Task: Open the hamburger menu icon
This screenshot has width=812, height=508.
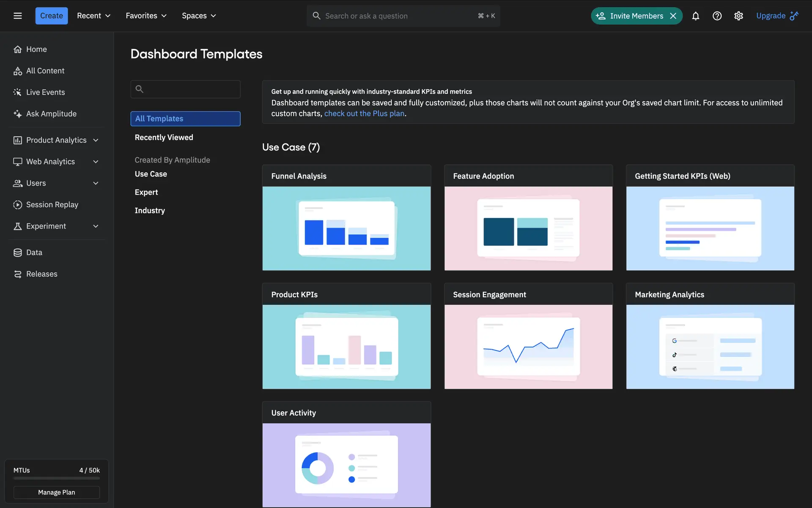Action: [17, 16]
